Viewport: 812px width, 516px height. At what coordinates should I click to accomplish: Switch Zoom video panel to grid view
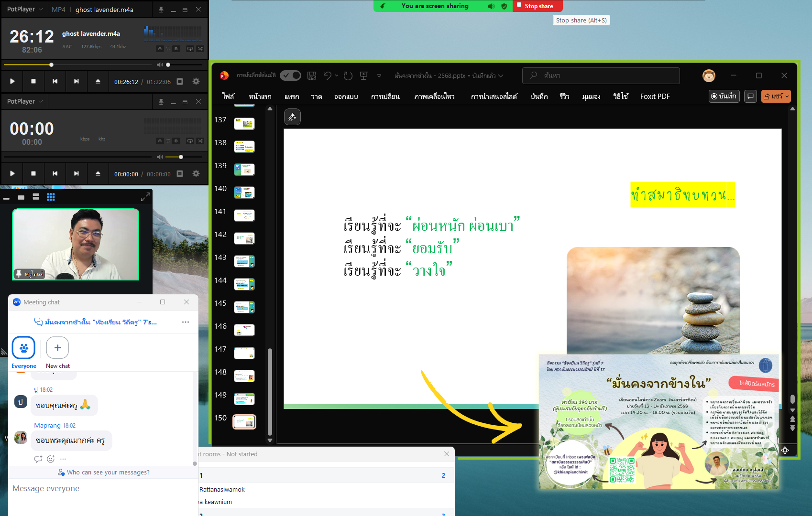tap(51, 197)
